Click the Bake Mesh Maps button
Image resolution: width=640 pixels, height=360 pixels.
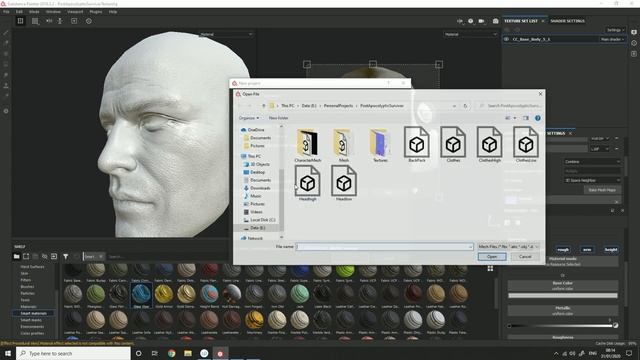(x=602, y=190)
